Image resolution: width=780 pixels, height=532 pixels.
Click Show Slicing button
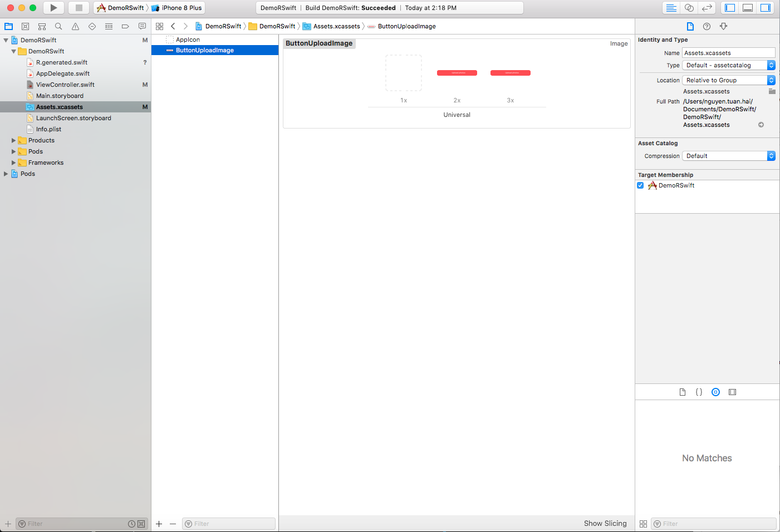click(x=605, y=524)
